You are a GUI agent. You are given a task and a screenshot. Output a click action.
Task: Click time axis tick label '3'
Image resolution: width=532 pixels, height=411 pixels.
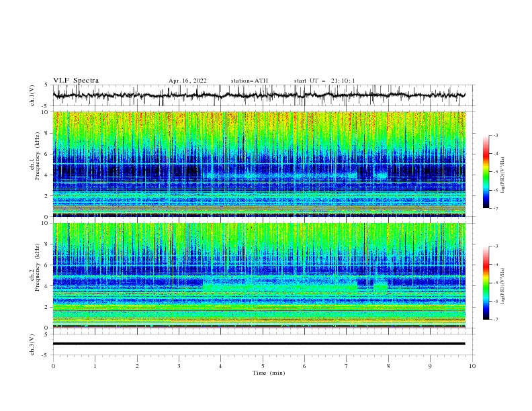click(179, 366)
